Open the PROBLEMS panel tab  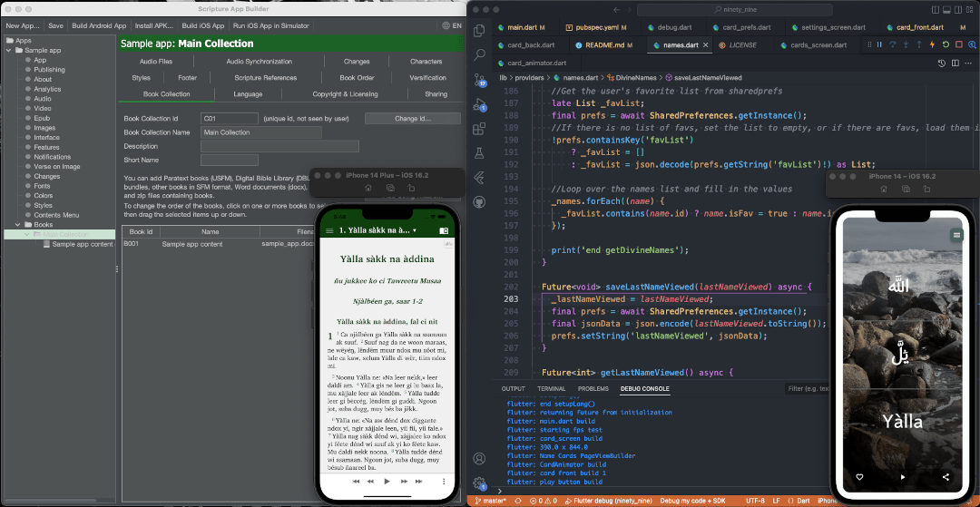coord(593,388)
